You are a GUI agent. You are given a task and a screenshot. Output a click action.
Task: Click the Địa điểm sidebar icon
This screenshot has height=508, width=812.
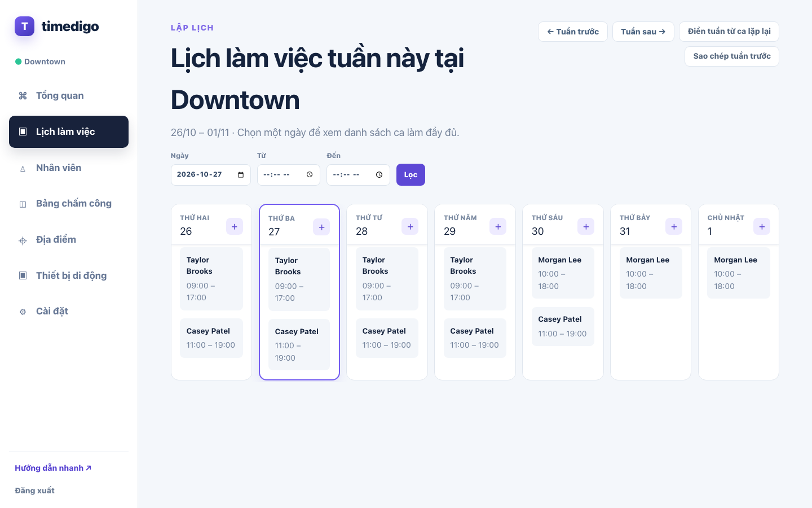(23, 240)
